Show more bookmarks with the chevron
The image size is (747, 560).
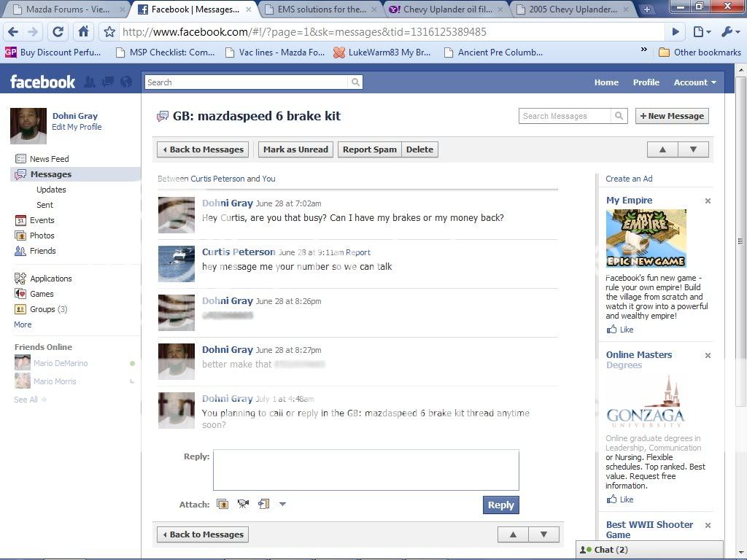coord(643,50)
